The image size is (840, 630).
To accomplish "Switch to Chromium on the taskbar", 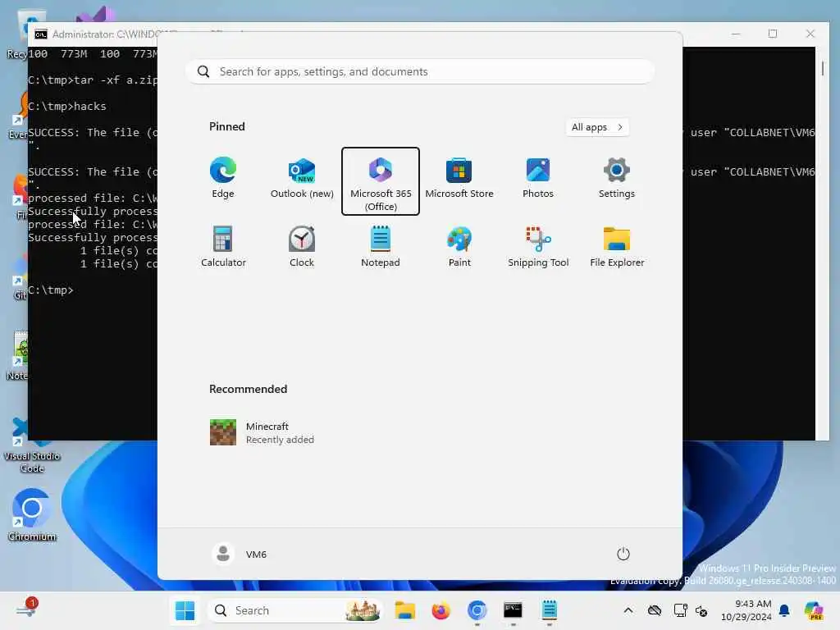I will click(477, 610).
